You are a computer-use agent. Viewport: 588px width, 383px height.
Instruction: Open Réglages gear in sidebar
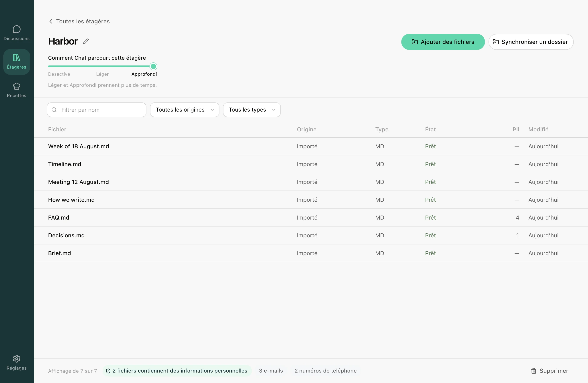tap(16, 363)
